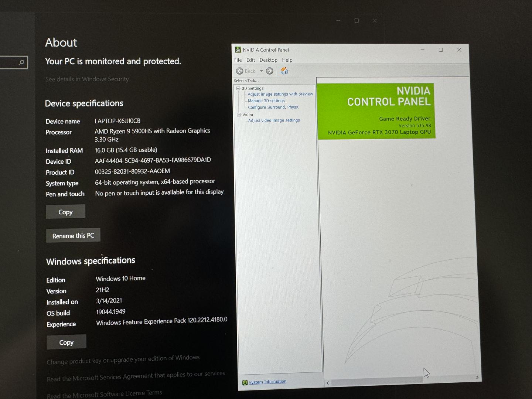Open the Edit menu
Screen dimensions: 532x399
(250, 60)
